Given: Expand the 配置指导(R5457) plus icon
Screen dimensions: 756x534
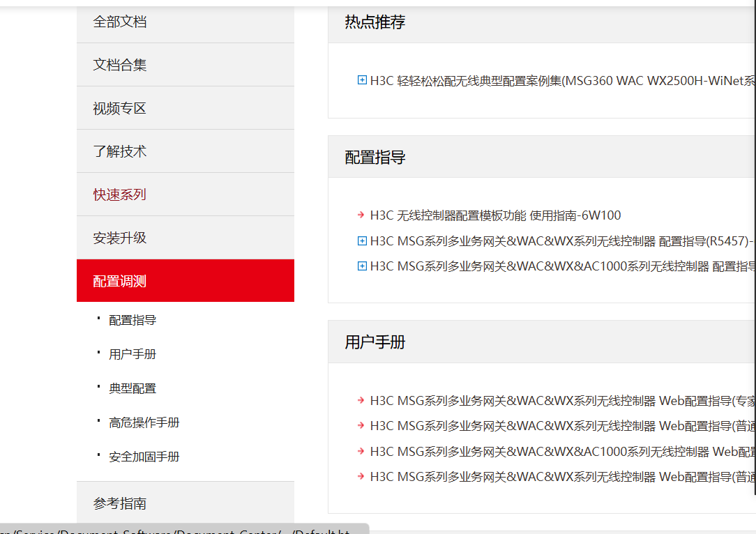Looking at the screenshot, I should coord(362,241).
